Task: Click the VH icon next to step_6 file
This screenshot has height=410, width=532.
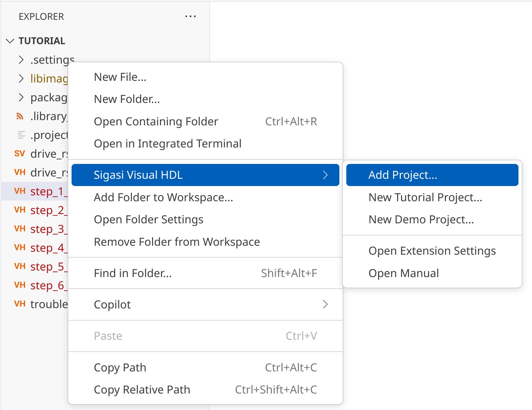Action: click(x=20, y=285)
